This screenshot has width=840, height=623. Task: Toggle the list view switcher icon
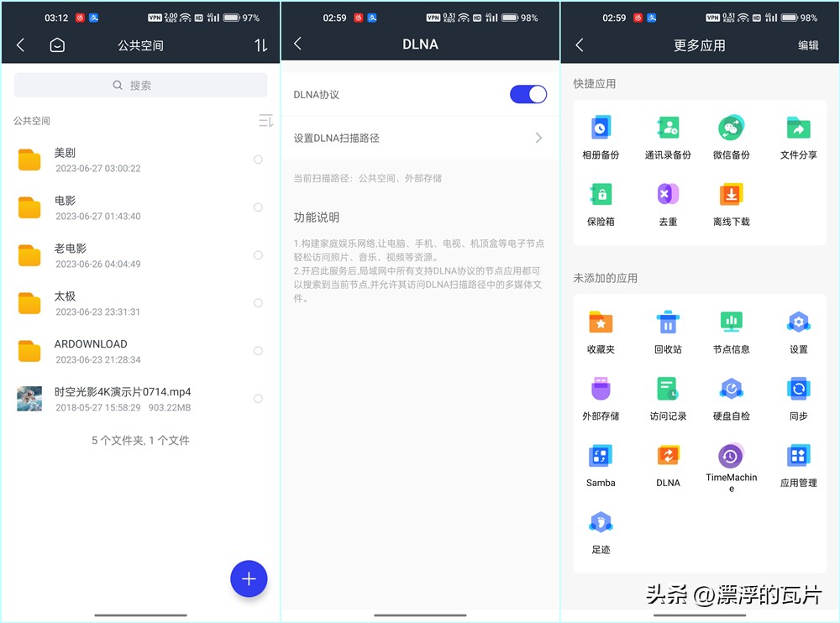coord(264,121)
